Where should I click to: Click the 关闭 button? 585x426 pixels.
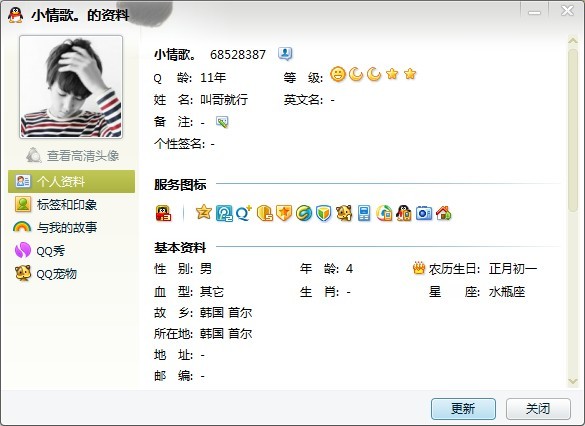pyautogui.click(x=538, y=409)
